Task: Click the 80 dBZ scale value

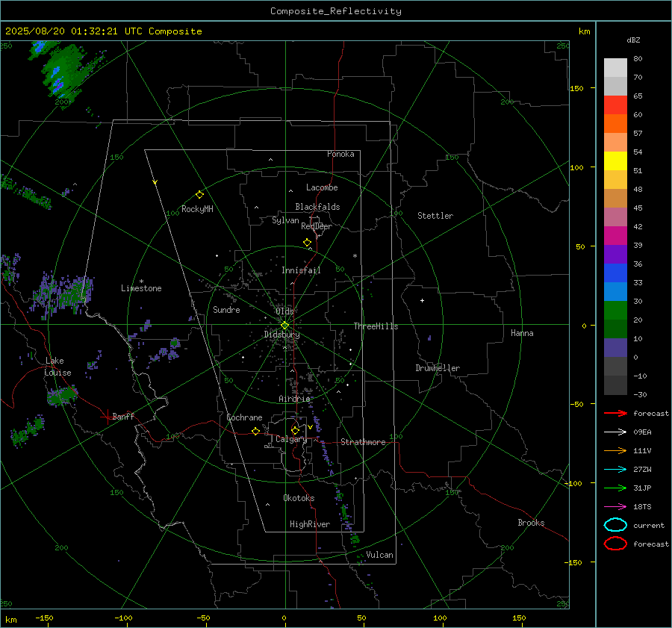Action: (638, 59)
